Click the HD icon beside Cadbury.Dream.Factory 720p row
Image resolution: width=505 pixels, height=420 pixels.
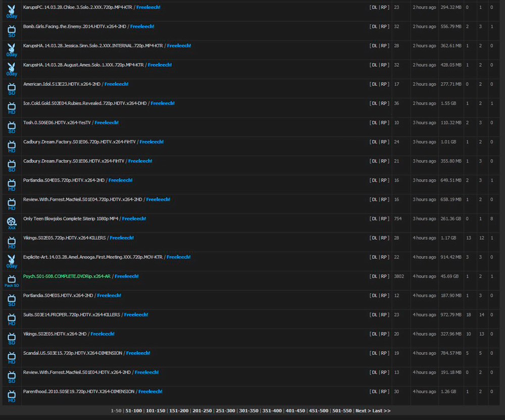coord(12,146)
